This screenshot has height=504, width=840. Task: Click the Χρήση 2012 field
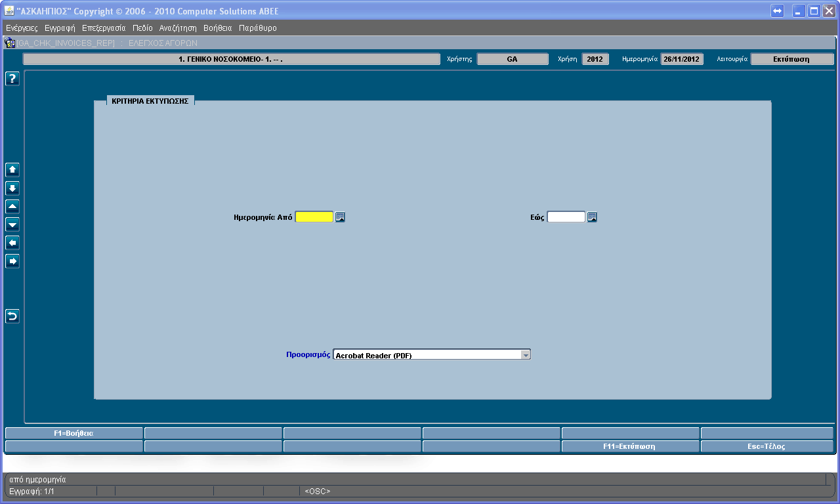click(595, 59)
